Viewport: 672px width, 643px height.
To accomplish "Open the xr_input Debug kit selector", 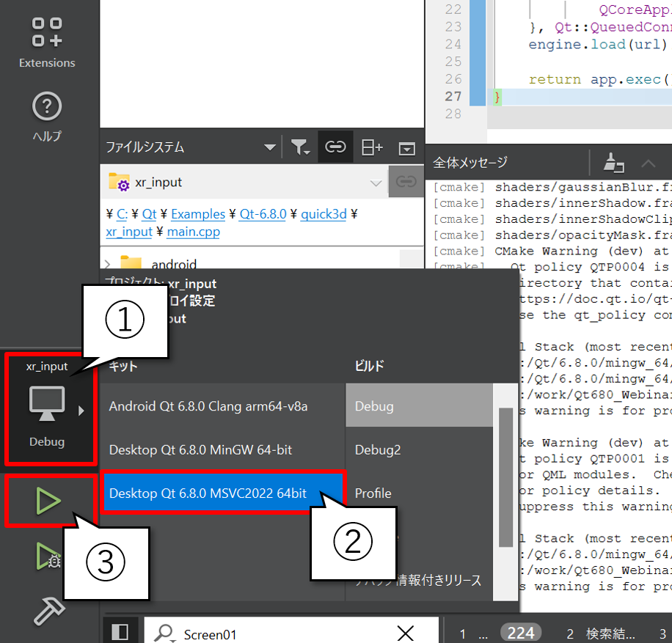I will click(x=49, y=408).
